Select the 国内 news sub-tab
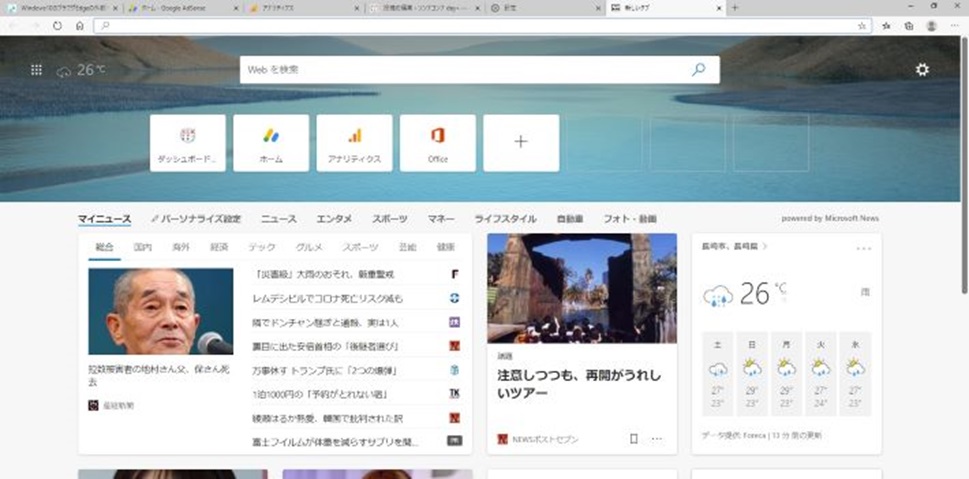 click(142, 247)
